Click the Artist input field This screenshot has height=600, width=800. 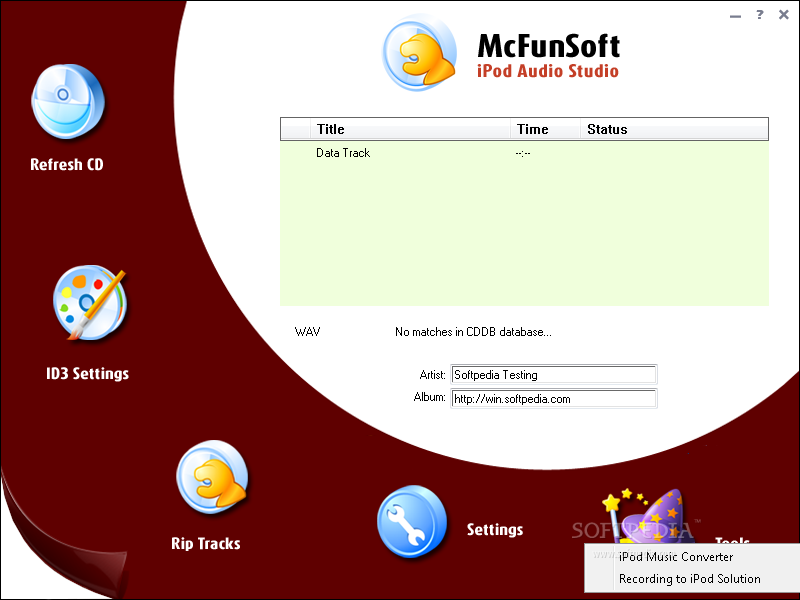click(x=554, y=374)
